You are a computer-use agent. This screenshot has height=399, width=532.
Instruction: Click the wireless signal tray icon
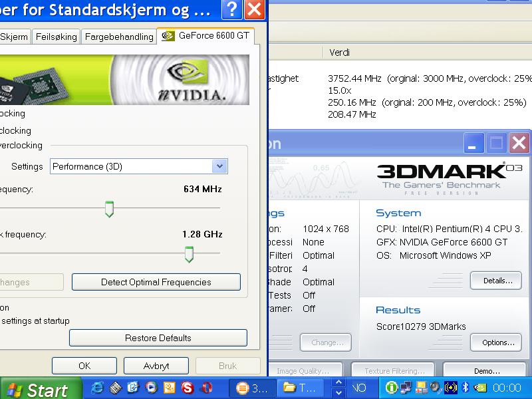[451, 388]
